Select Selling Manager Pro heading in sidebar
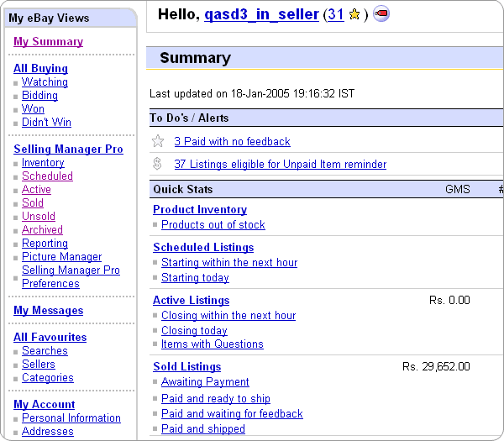 point(68,150)
